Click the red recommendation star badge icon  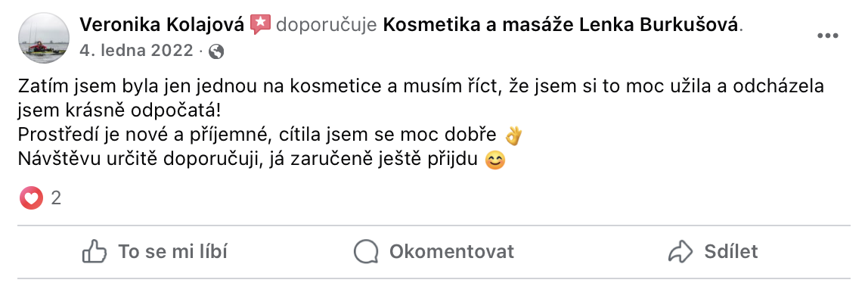[x=260, y=24]
